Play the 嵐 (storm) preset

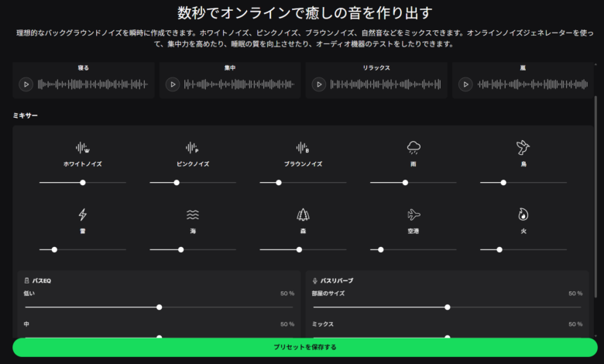pos(465,84)
